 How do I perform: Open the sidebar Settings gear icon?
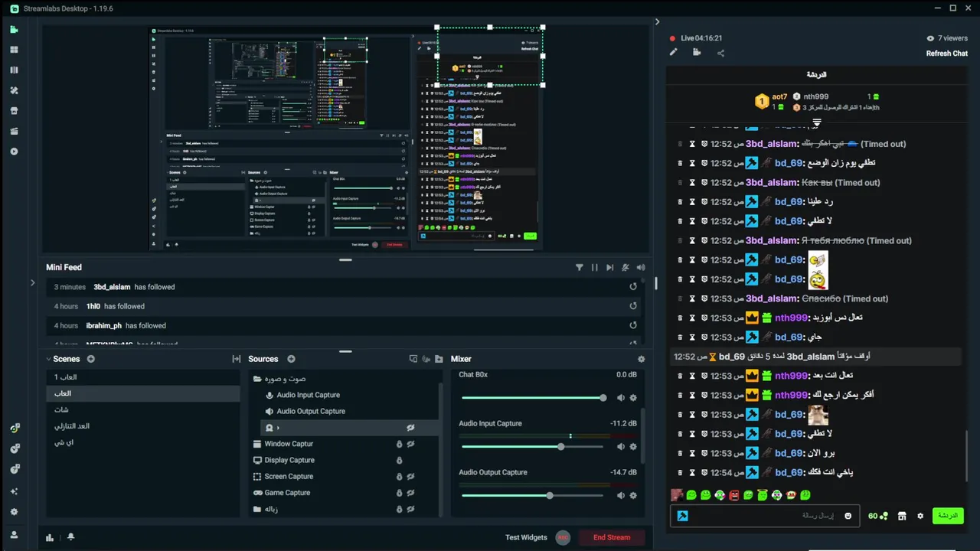[x=14, y=512]
